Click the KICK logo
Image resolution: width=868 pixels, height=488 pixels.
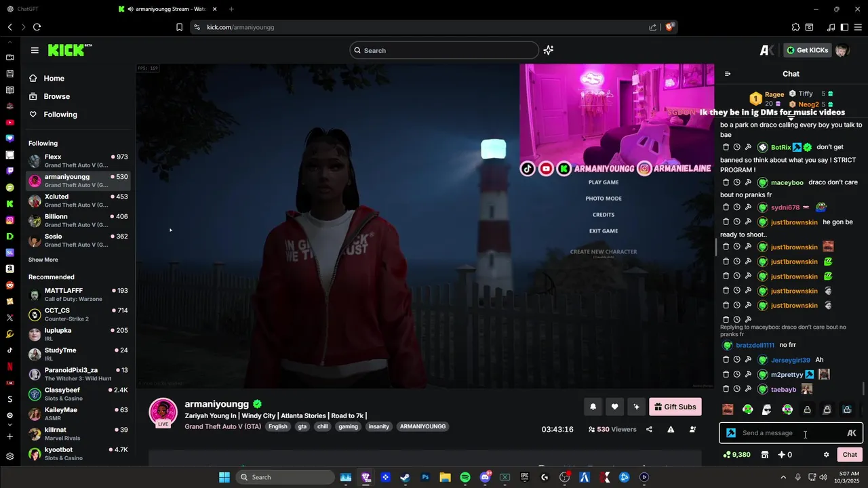pyautogui.click(x=69, y=50)
